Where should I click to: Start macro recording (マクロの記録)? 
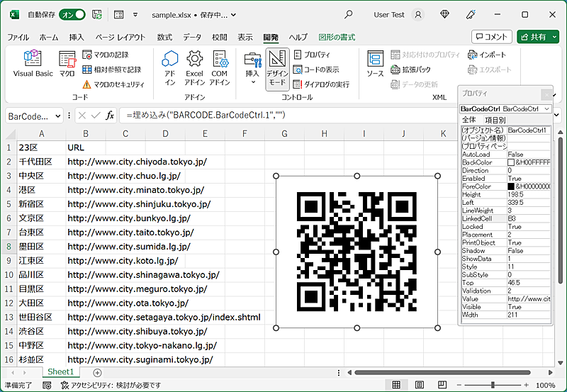coord(106,55)
